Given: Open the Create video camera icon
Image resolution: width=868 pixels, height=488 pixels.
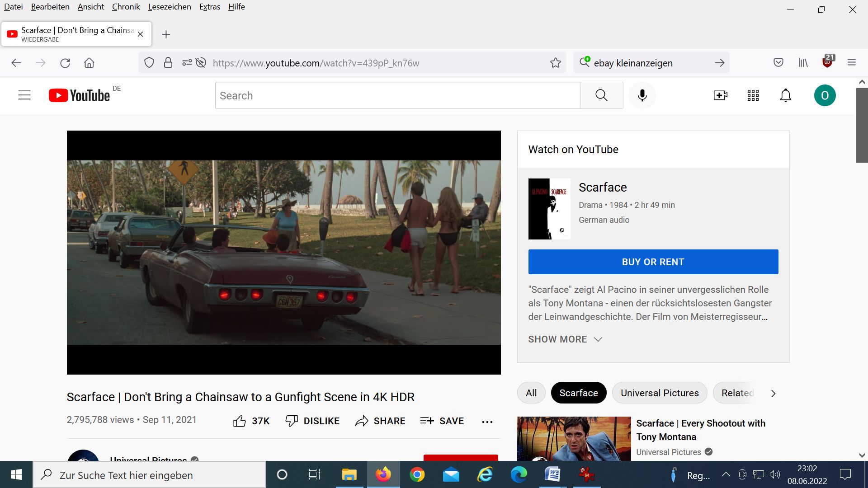Looking at the screenshot, I should 720,95.
